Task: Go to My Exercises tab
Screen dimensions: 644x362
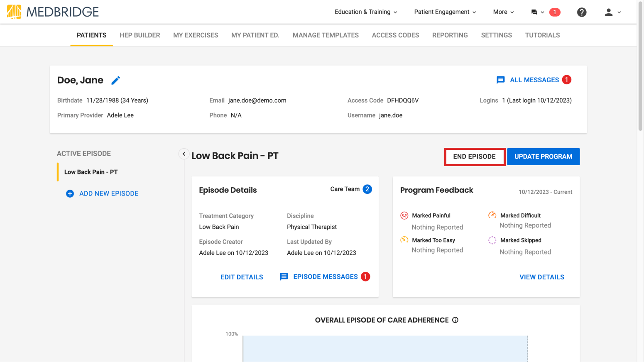Action: point(196,35)
